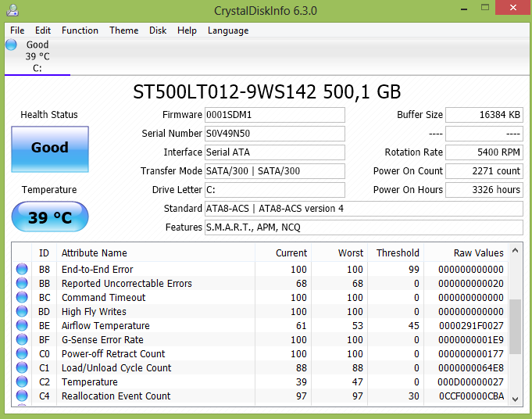
Task: Click status orb for Reallocation Event Count row
Action: pyautogui.click(x=22, y=396)
